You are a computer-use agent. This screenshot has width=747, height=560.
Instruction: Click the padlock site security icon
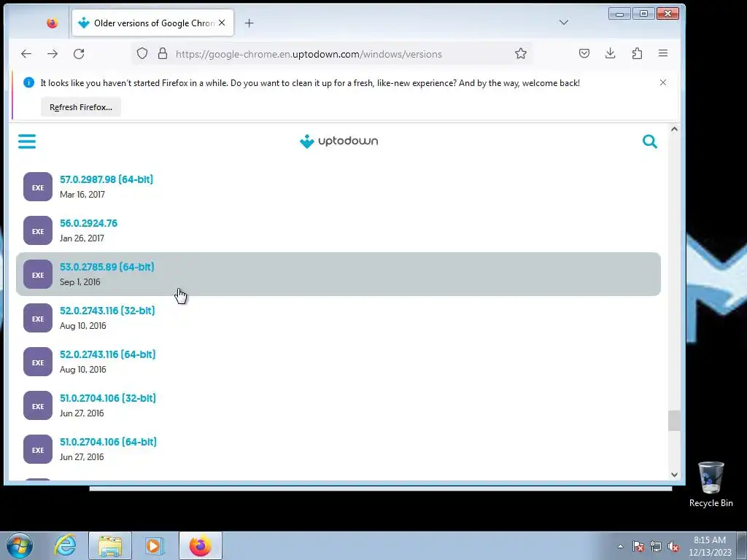[x=163, y=53]
